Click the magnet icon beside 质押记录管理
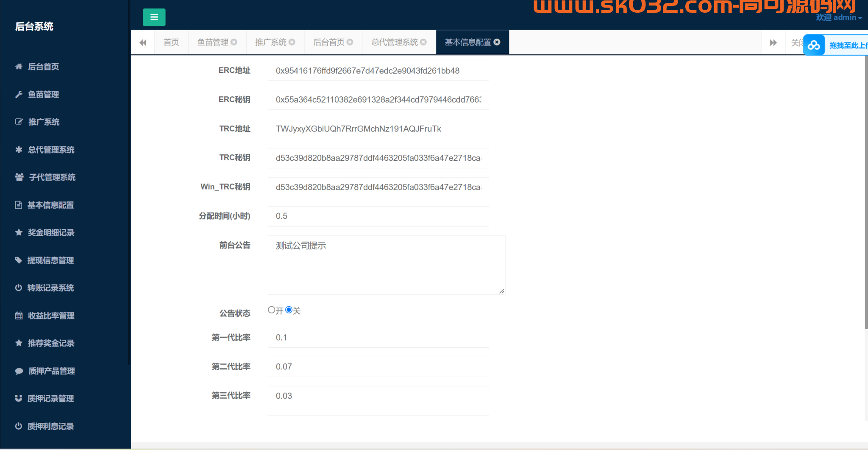The width and height of the screenshot is (868, 450). point(19,398)
